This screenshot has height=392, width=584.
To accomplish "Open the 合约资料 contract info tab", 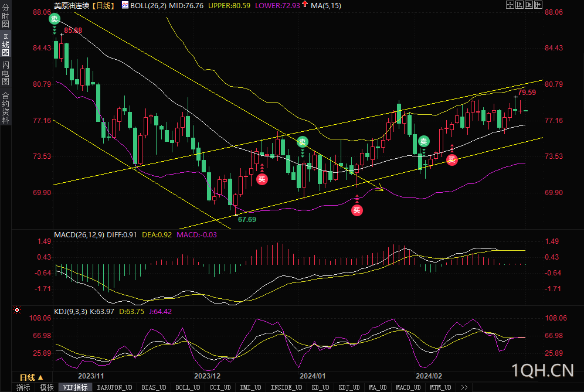I will click(5, 107).
